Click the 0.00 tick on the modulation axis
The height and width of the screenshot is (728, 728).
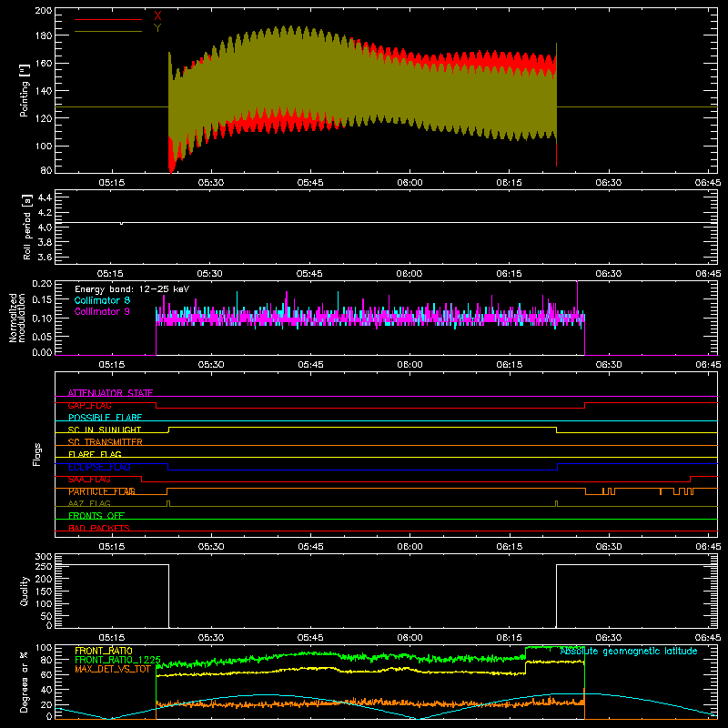42,352
